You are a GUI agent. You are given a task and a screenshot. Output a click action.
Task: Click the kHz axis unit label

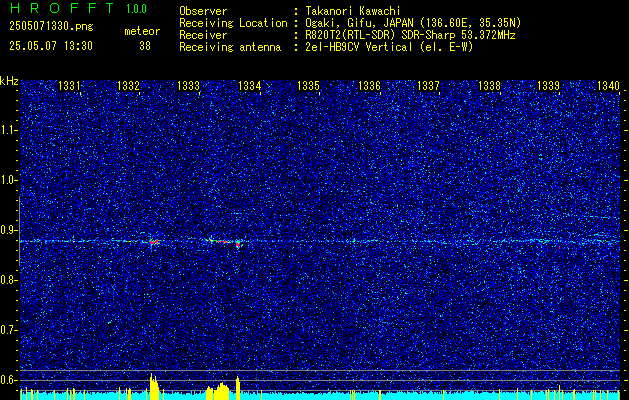[9, 81]
